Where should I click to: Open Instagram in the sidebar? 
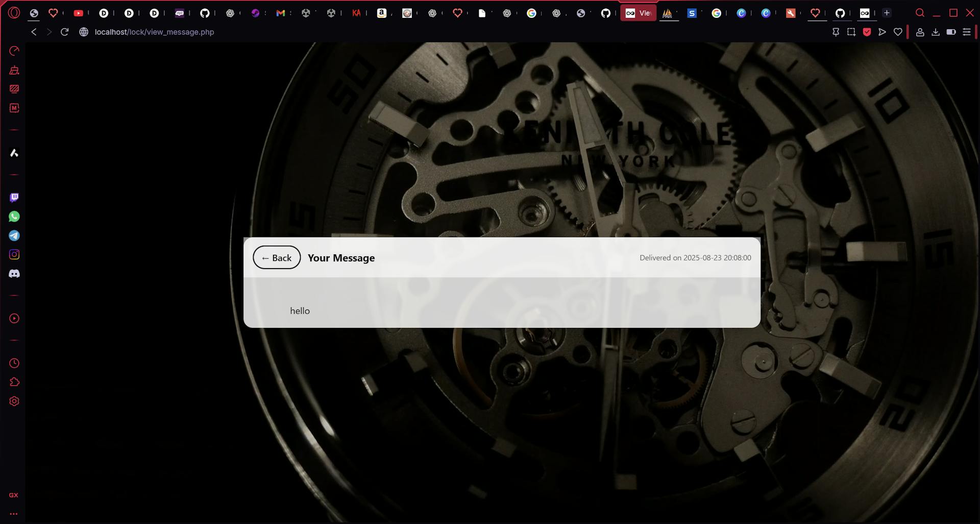coord(14,254)
